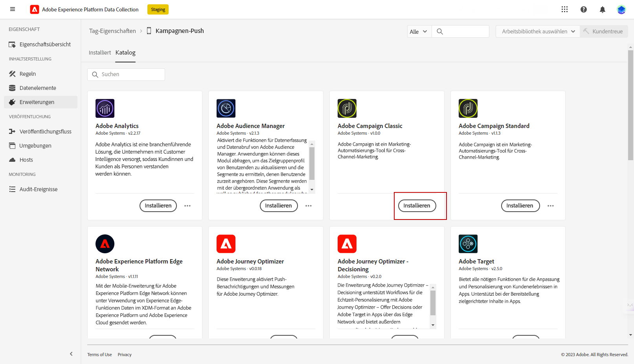Click the Journey Optimizer Decisioning description scrollbar
Viewport: 634px width, 364px height.
(x=433, y=303)
